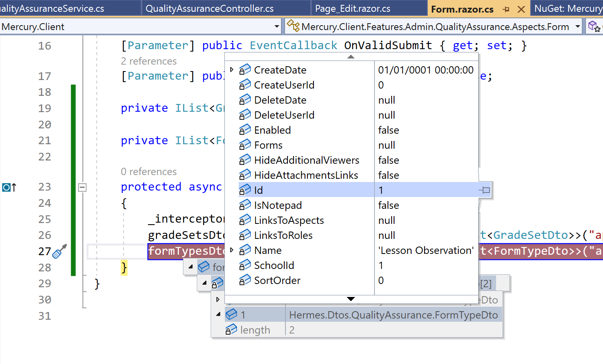
Task: Open the "0 references" CodeLens link
Action: [x=149, y=171]
